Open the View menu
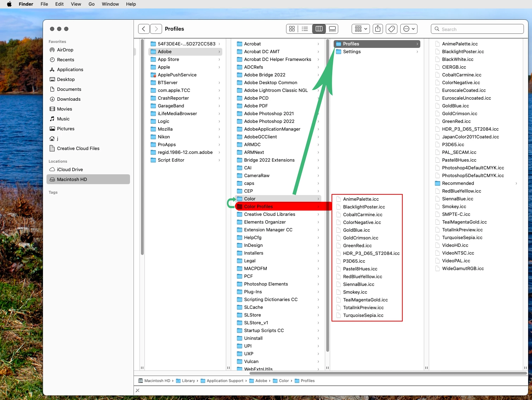This screenshot has height=400, width=532. (x=76, y=4)
